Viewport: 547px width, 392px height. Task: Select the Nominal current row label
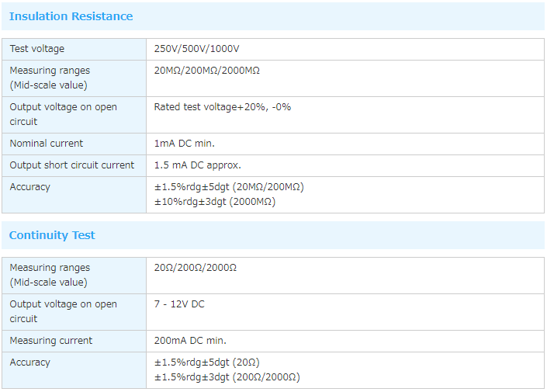(x=46, y=144)
